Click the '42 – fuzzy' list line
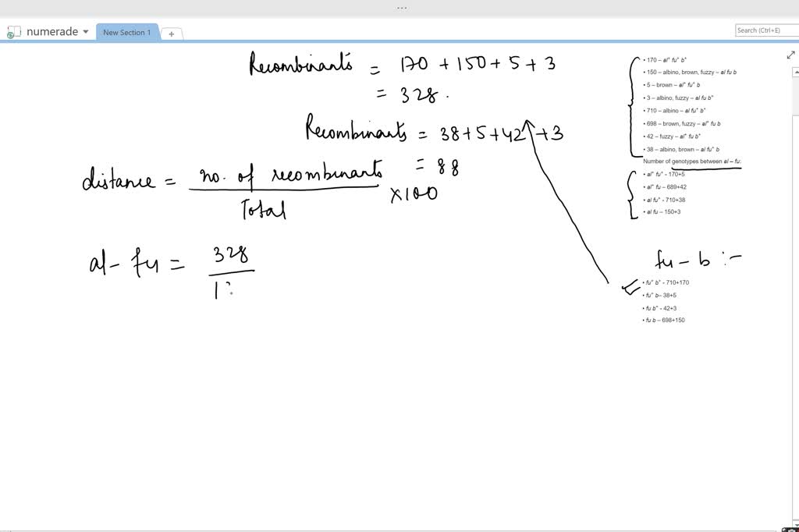The image size is (799, 532). pos(676,136)
